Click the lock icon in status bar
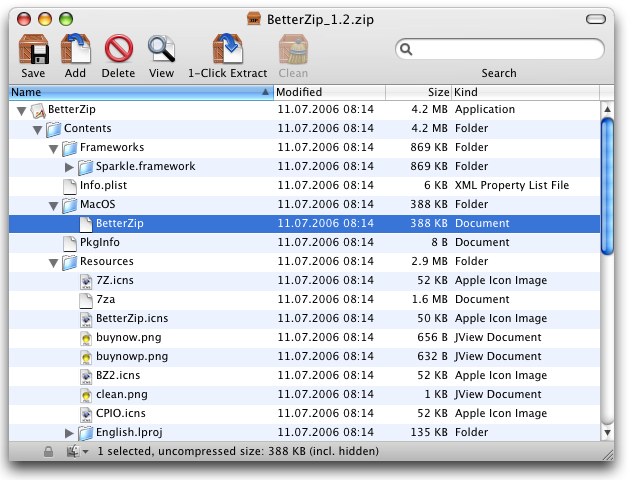This screenshot has height=480, width=630. 48,451
